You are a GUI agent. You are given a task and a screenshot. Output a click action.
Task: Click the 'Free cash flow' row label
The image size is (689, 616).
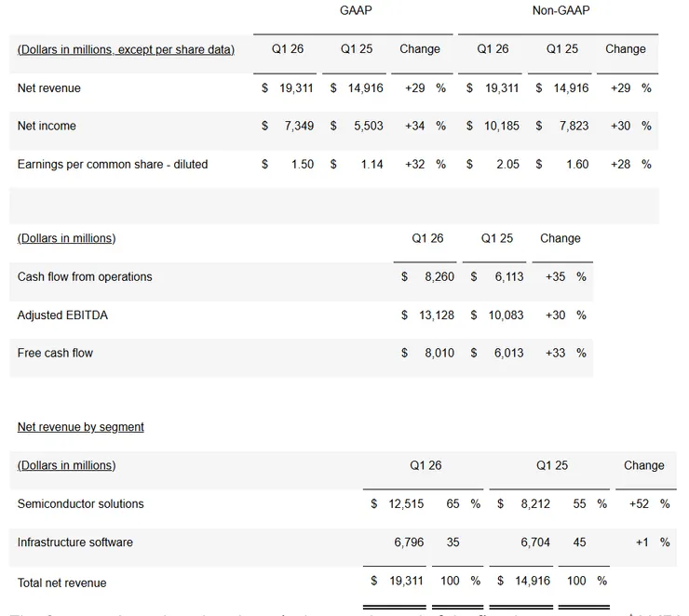pyautogui.click(x=55, y=353)
